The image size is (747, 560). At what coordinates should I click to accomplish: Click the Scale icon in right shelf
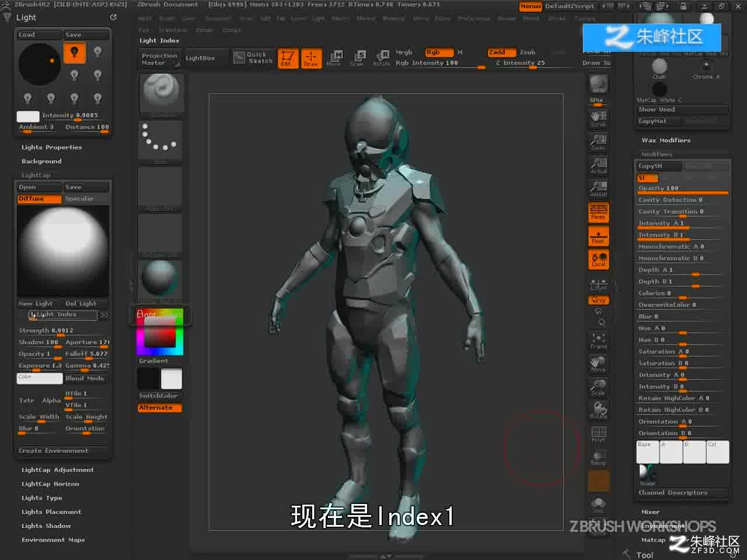598,387
